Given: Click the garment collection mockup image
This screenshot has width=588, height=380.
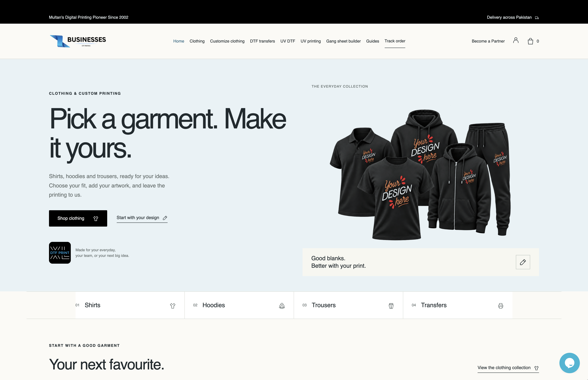Looking at the screenshot, I should 420,175.
